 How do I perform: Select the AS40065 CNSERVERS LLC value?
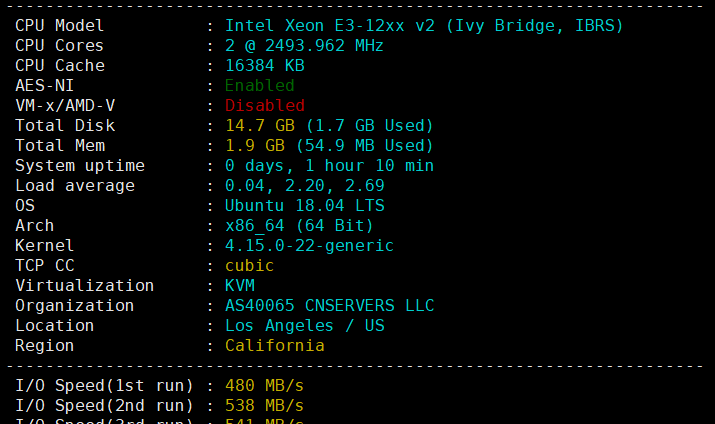click(x=329, y=306)
